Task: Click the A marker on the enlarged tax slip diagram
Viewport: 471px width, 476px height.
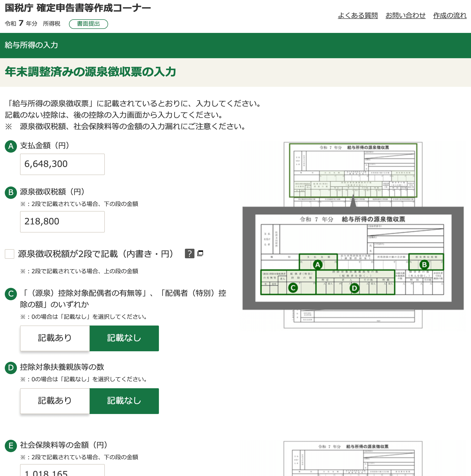Action: point(317,265)
